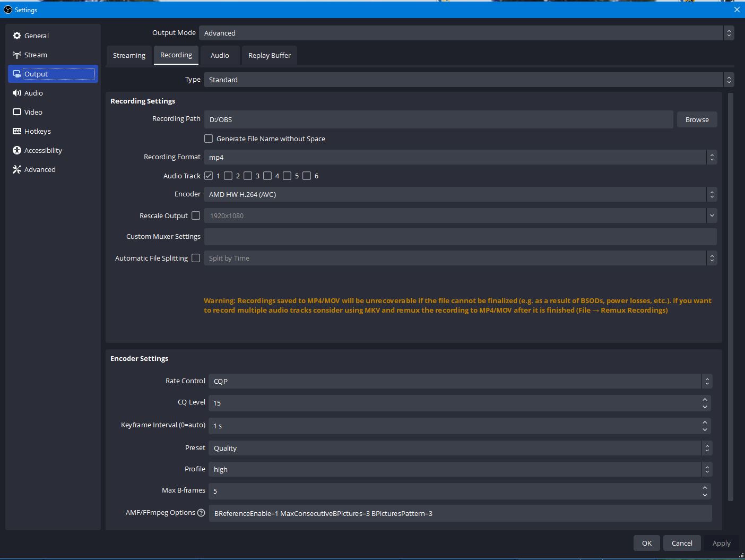
Task: Enable audio track 2
Action: coord(228,176)
